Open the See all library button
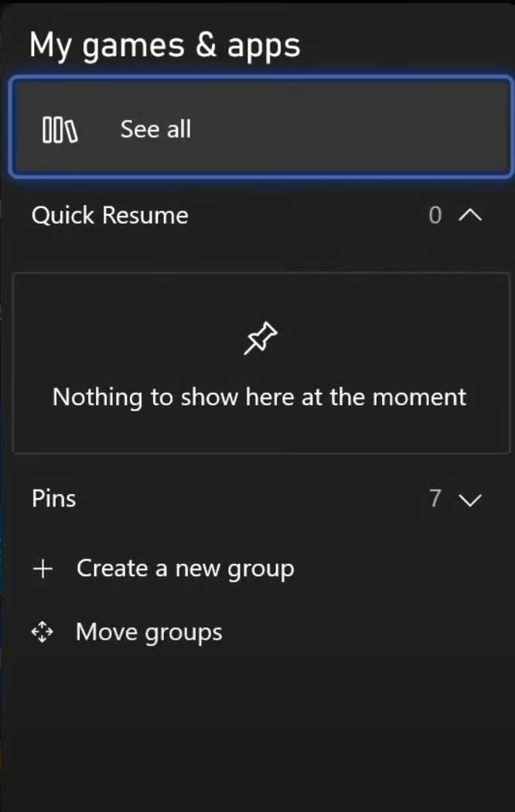This screenshot has height=812, width=515. point(261,128)
